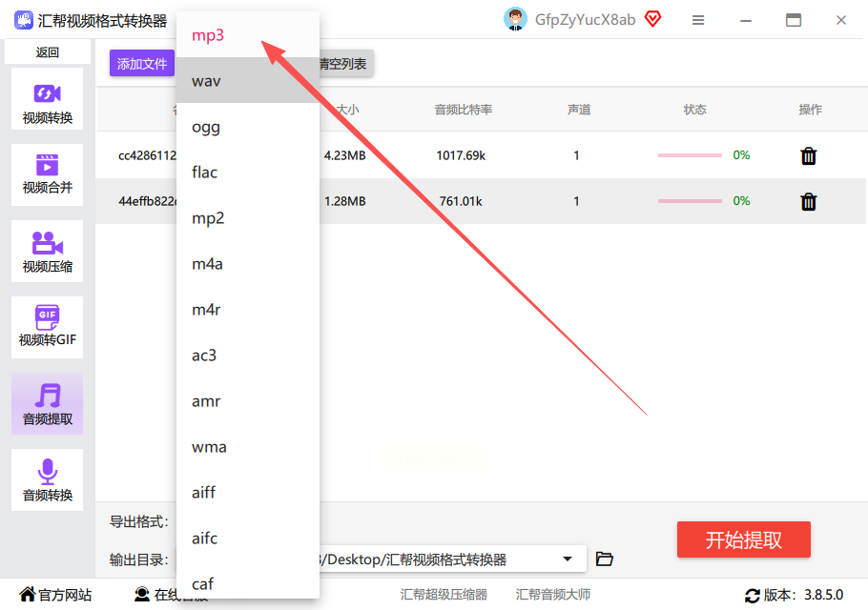868x610 pixels.
Task: Open the 官方网站 official website link
Action: pyautogui.click(x=56, y=595)
